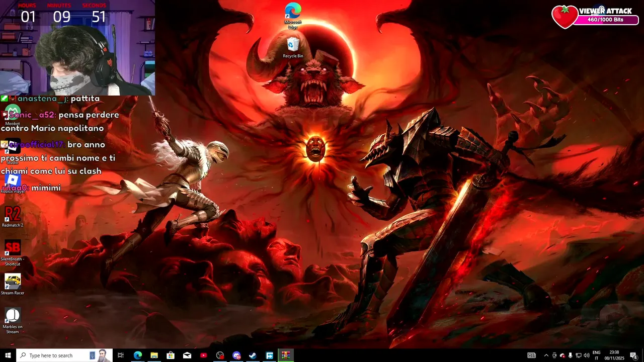Open the clock showing 23:38

click(x=614, y=355)
